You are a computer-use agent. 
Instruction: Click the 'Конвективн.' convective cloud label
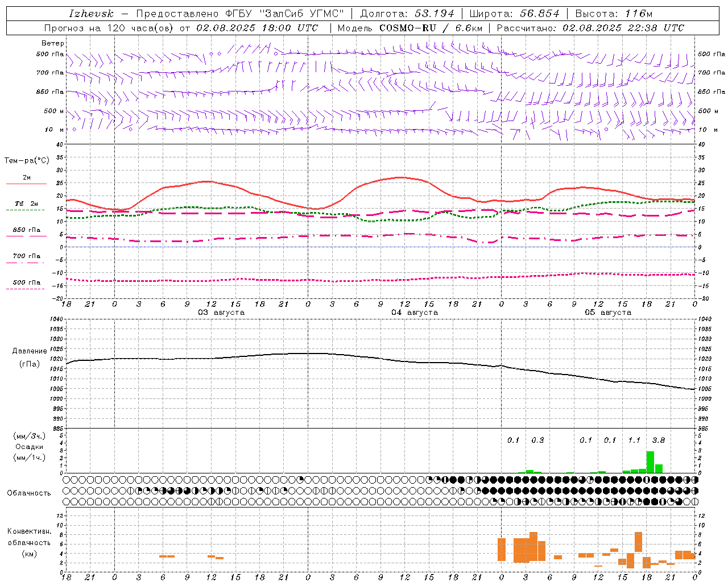(30, 531)
